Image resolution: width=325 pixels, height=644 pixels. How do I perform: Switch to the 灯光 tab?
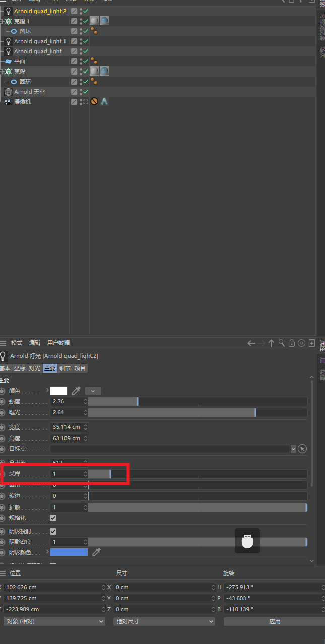35,368
